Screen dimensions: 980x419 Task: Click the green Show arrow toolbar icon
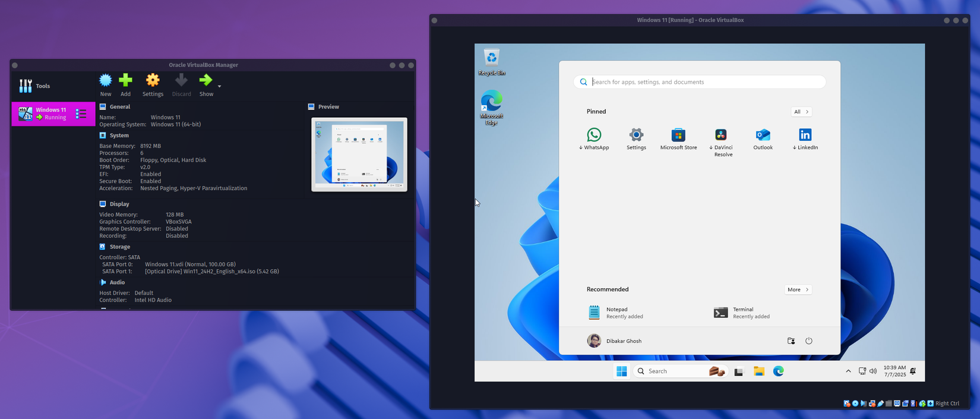[x=206, y=80]
